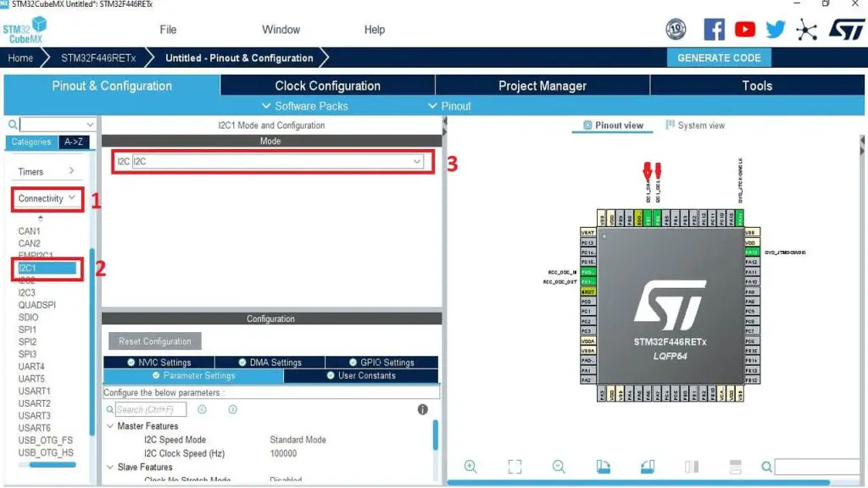Click the ST logo in top right
Viewport: 868px width, 488px height.
(847, 30)
